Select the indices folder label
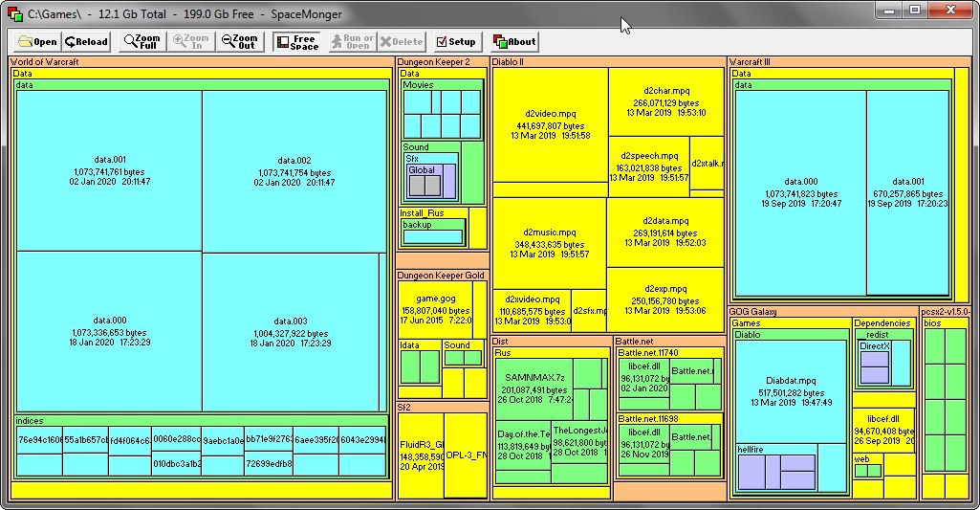The height and width of the screenshot is (510, 980). click(30, 421)
